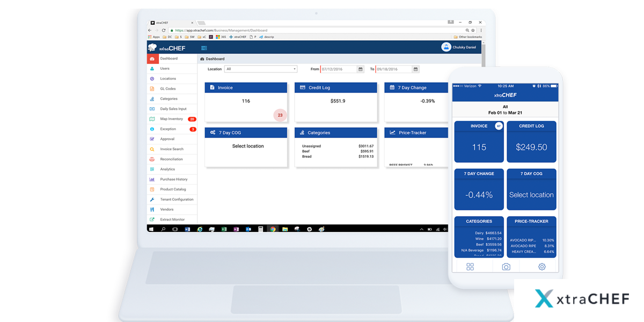The height and width of the screenshot is (322, 644).
Task: Tap the settings gear on the phone screen
Action: [x=541, y=267]
